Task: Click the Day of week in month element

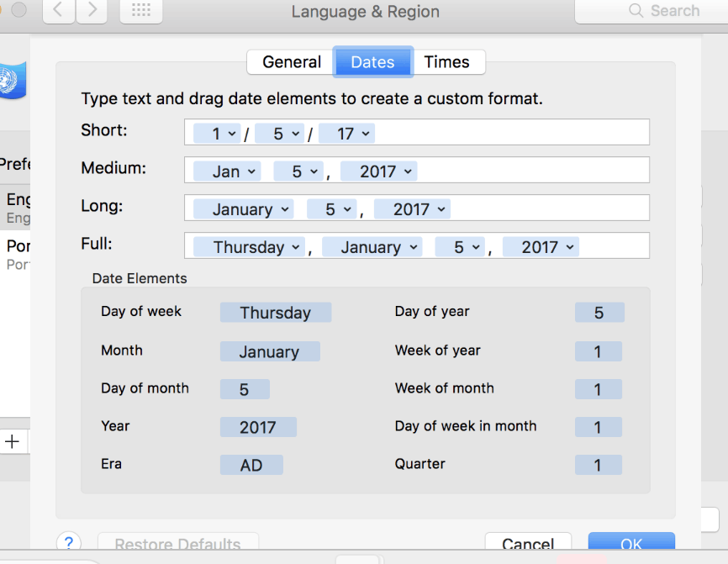Action: (598, 427)
